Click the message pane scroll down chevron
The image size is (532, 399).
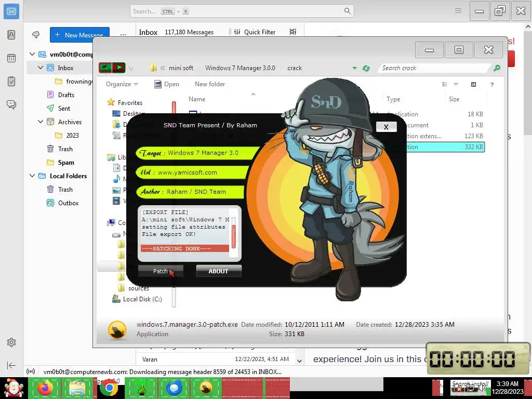click(x=299, y=361)
